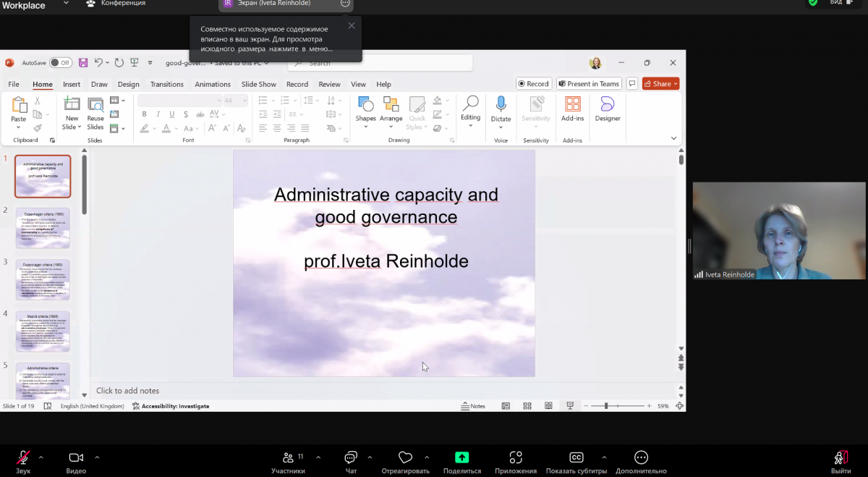The width and height of the screenshot is (868, 477).
Task: Click the Designer icon in the ribbon
Action: coord(608,109)
